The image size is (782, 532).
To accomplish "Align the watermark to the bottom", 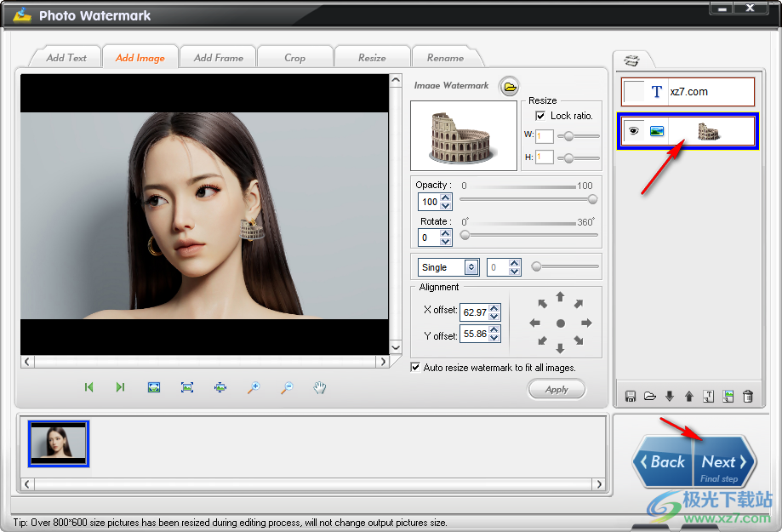I will pos(560,348).
